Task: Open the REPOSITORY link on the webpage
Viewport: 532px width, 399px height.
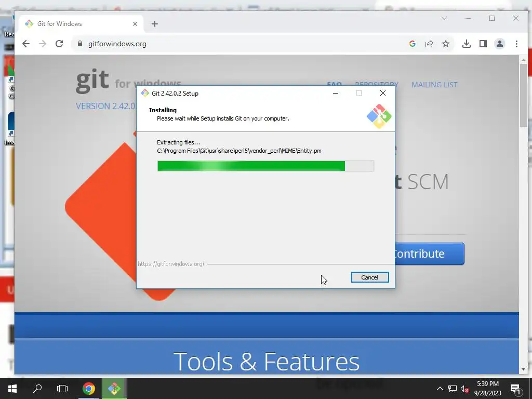Action: point(376,84)
